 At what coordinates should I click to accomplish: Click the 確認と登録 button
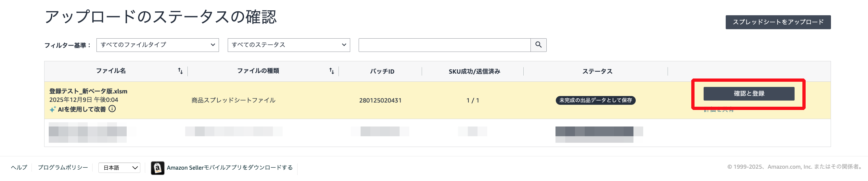748,93
